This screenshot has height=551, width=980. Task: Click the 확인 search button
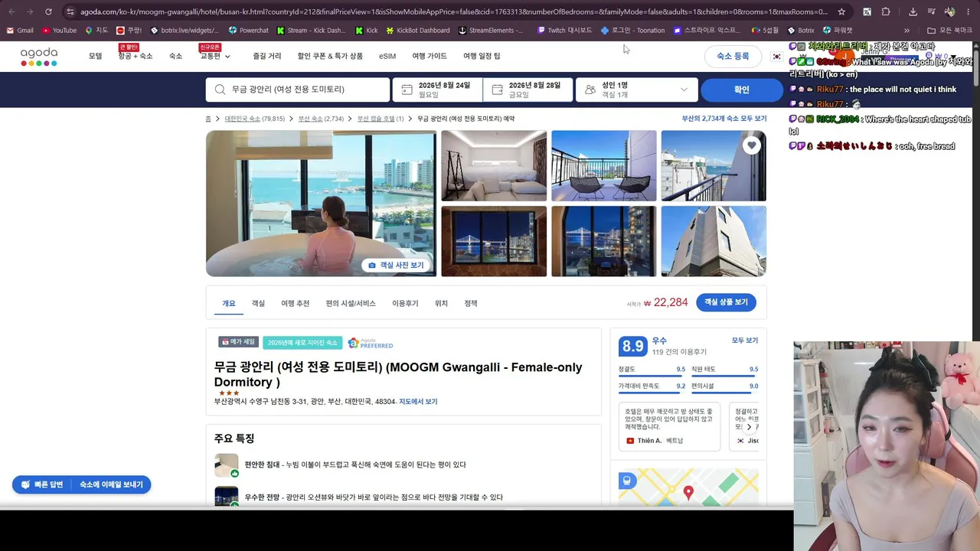[742, 90]
